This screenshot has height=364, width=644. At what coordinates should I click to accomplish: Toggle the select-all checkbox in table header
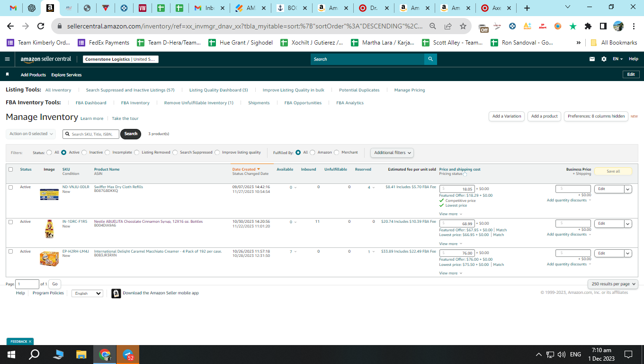click(10, 169)
